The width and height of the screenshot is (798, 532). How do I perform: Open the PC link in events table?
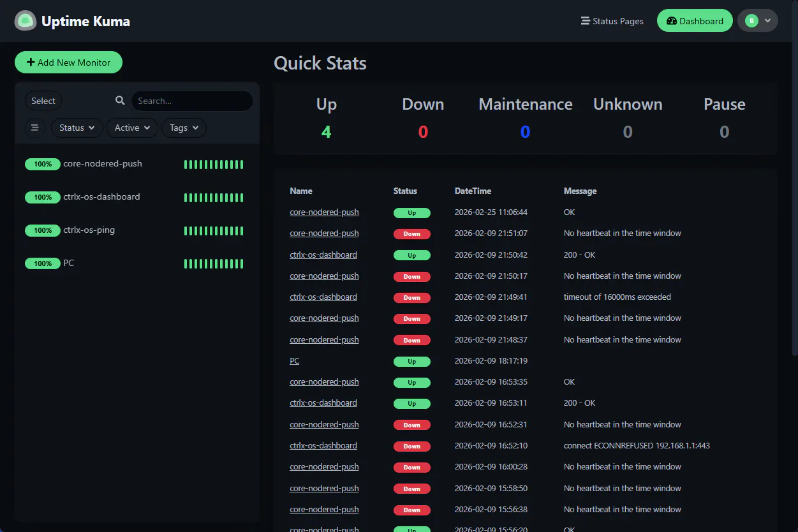tap(294, 361)
